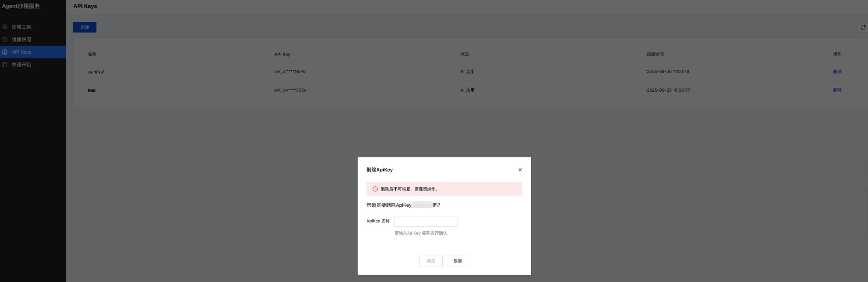Click the 您确定要删除ApiKey question text
Screen dimensions: 868x282
pyautogui.click(x=403, y=205)
